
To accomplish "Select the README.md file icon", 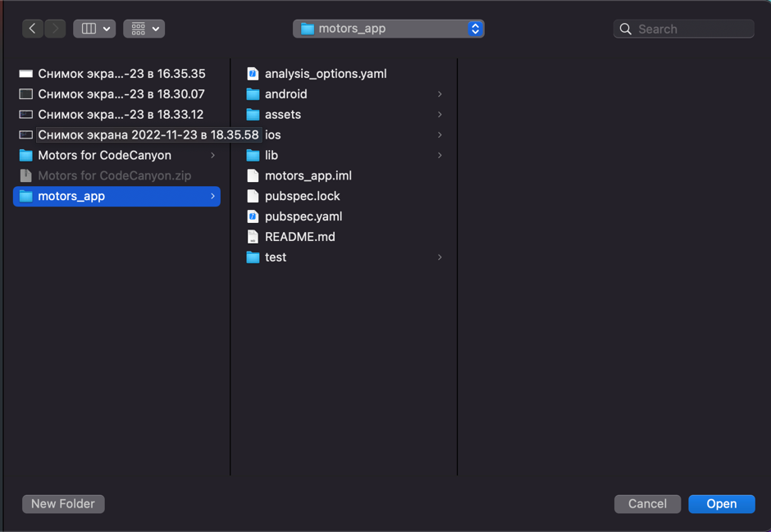I will [x=253, y=237].
